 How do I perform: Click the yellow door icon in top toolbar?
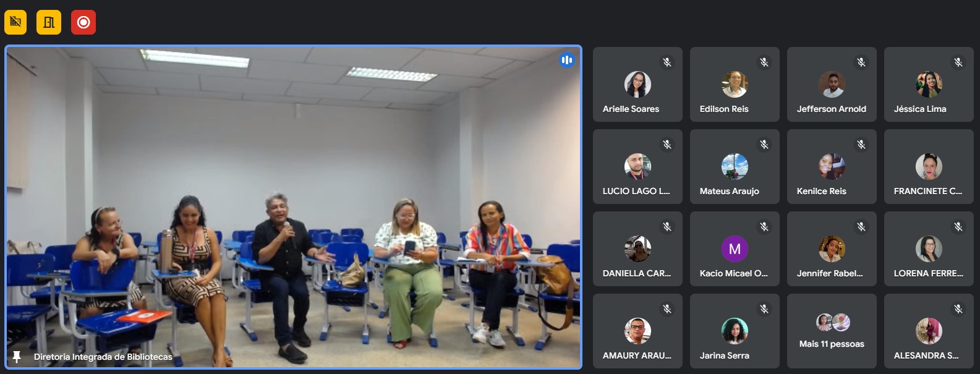pyautogui.click(x=49, y=22)
